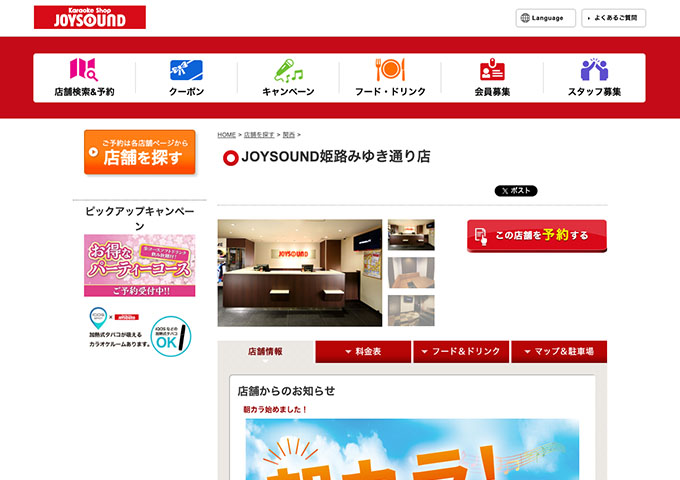This screenshot has width=680, height=480.
Task: Select the second karaoke room thumbnail
Action: pyautogui.click(x=411, y=273)
